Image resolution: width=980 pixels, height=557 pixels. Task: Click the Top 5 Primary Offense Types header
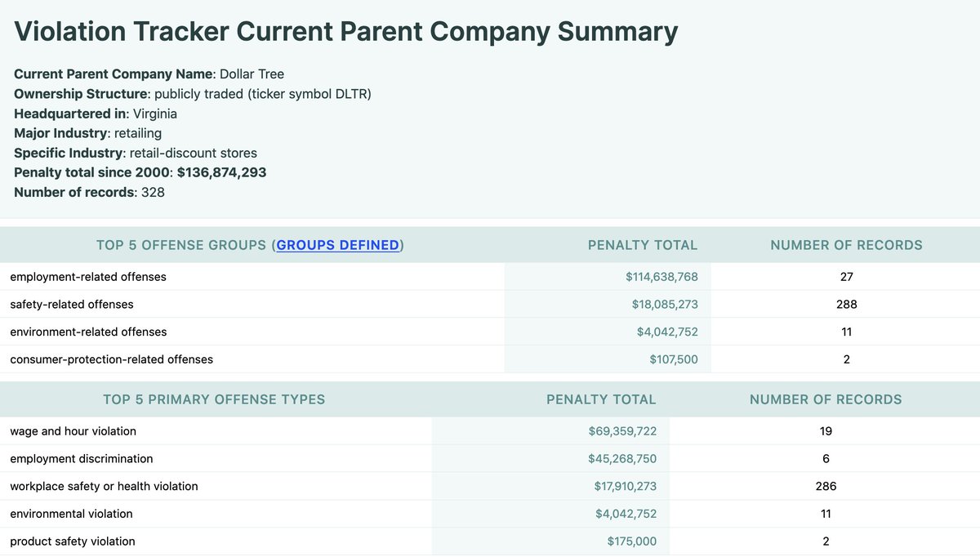point(214,399)
